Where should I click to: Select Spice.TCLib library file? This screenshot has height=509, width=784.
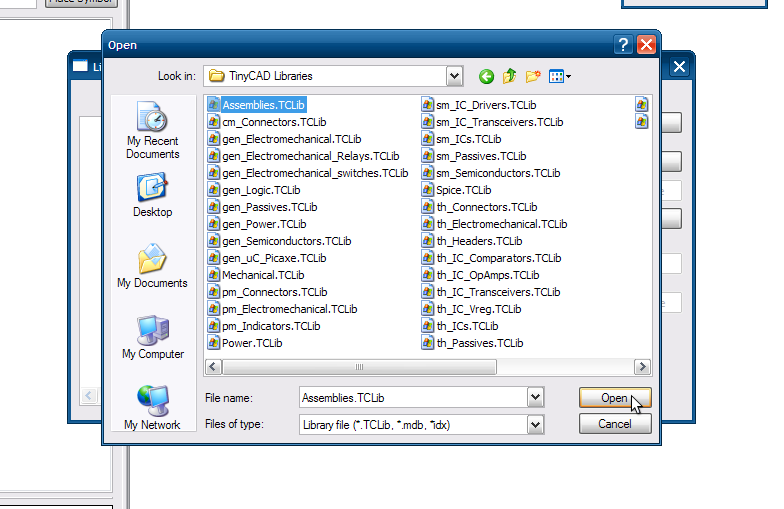(x=463, y=190)
